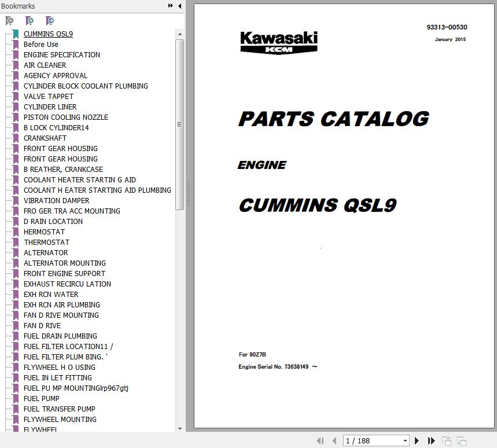Click the delete bookmark icon
497x448 pixels.
9,21
